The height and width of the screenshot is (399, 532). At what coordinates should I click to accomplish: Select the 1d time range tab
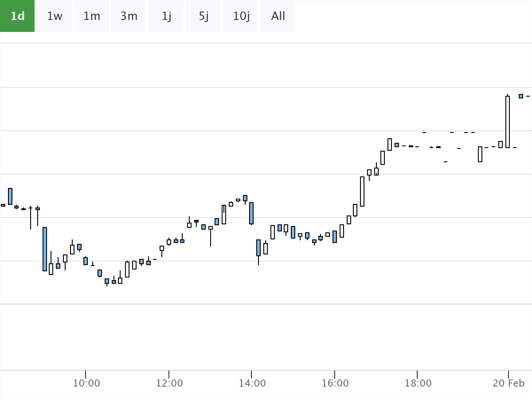pos(17,16)
